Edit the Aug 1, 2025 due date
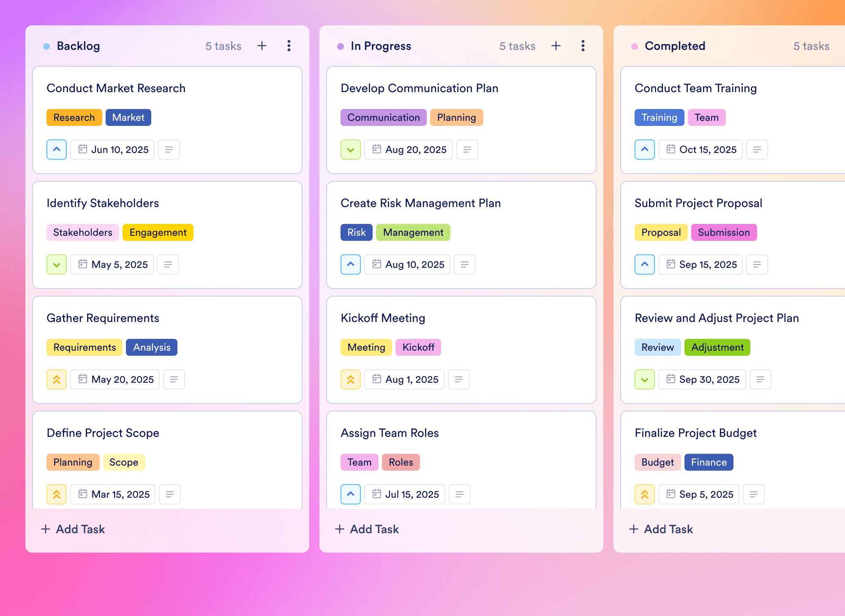 pos(404,379)
